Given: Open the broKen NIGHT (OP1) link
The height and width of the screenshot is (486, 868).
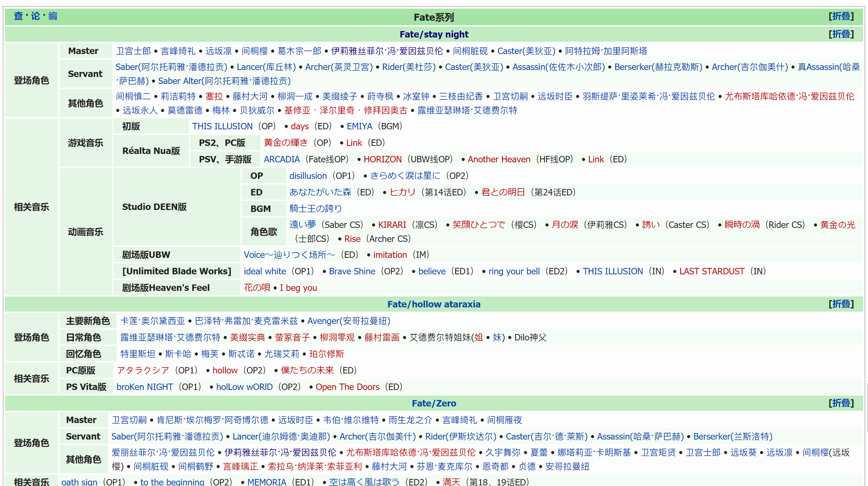Looking at the screenshot, I should 145,387.
